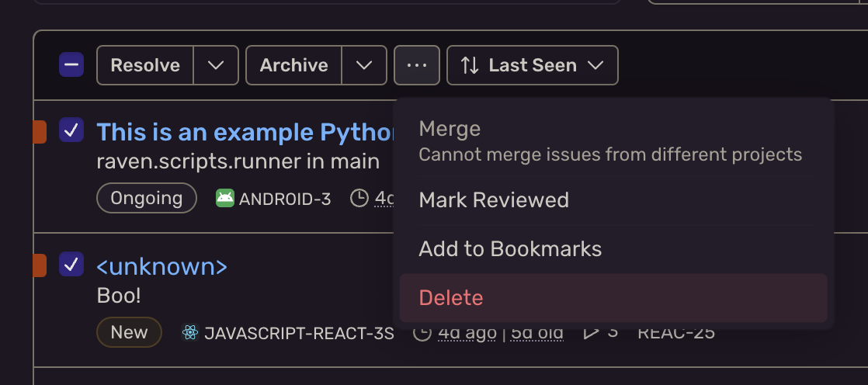Open the <unknown> issue title link
This screenshot has width=868, height=385.
click(161, 266)
